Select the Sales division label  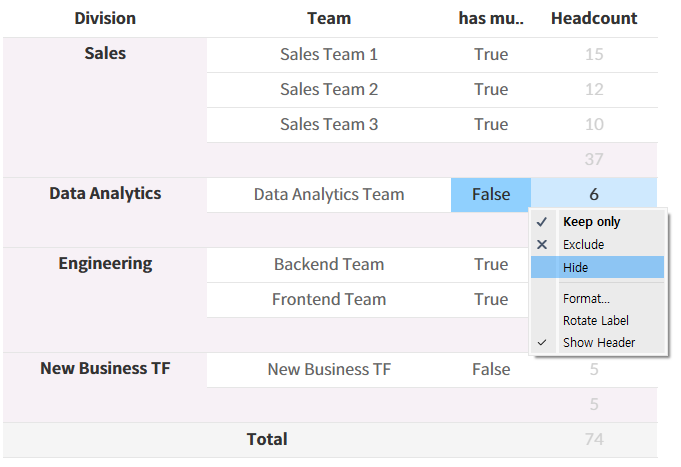click(x=105, y=54)
